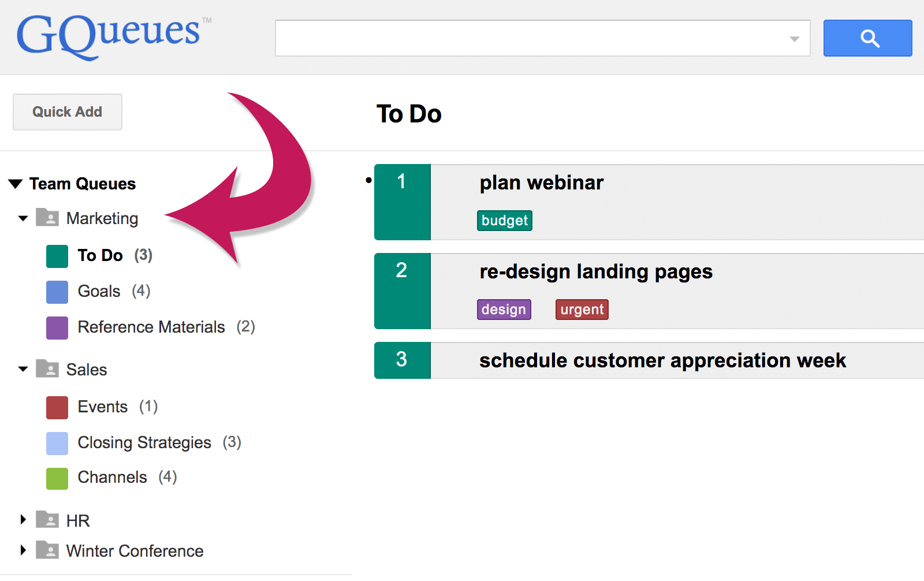Collapse the Sales folder arrow
924x581 pixels.
pos(23,369)
